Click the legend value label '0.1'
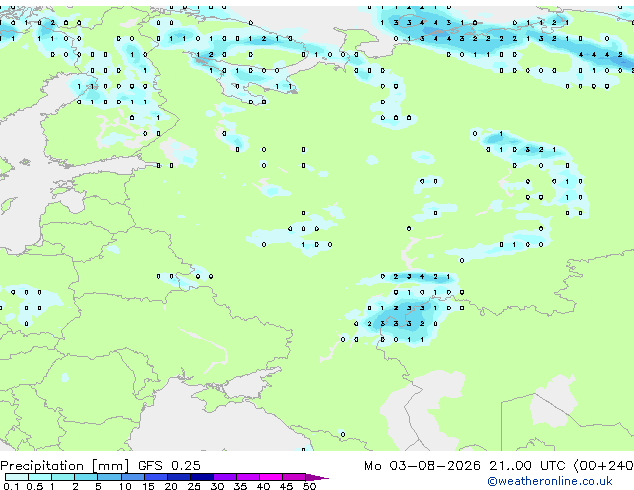This screenshot has height=490, width=634. 11,486
